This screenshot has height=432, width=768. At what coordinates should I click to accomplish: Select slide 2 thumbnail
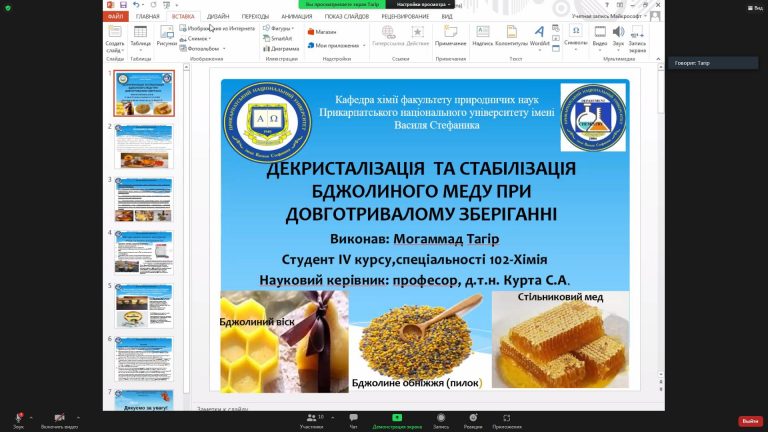point(144,146)
